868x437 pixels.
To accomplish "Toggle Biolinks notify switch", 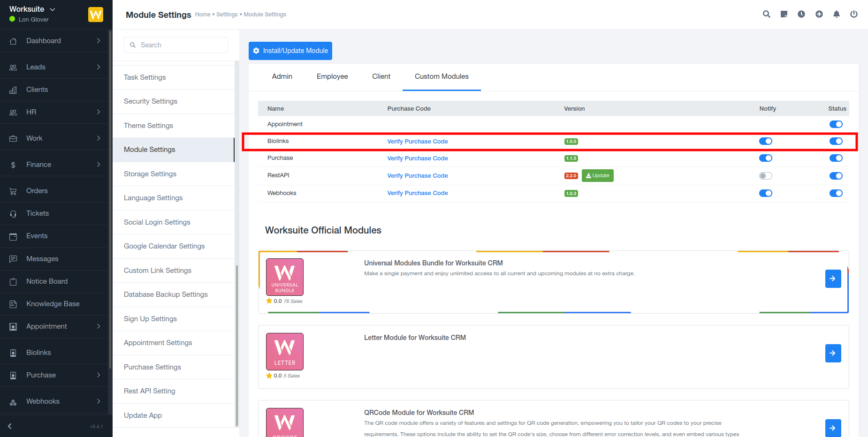I will [x=766, y=141].
